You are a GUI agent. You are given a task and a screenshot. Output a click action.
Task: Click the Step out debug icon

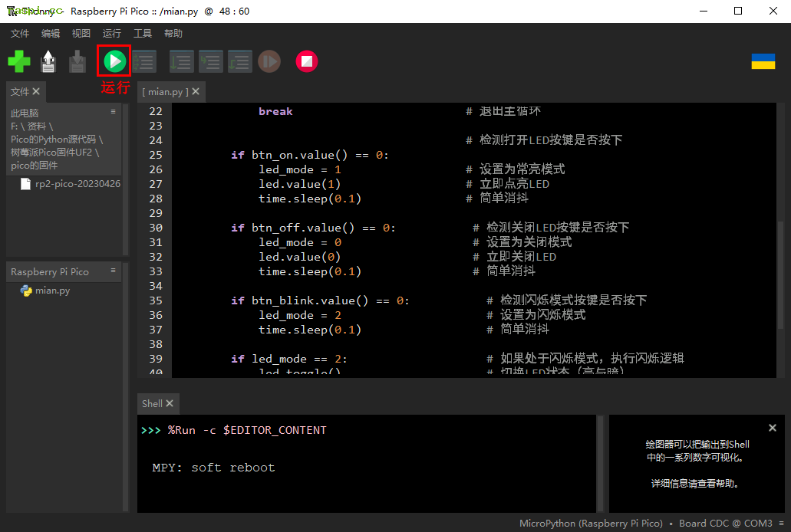point(239,61)
